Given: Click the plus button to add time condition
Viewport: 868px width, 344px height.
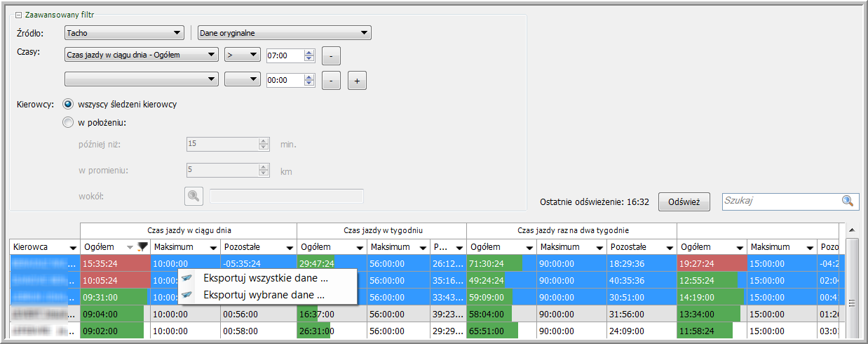Looking at the screenshot, I should [357, 81].
